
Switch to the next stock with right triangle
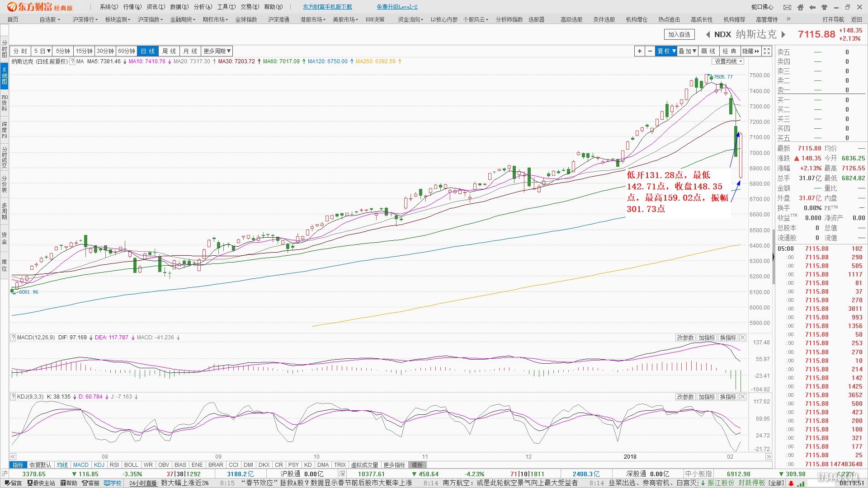click(x=783, y=34)
